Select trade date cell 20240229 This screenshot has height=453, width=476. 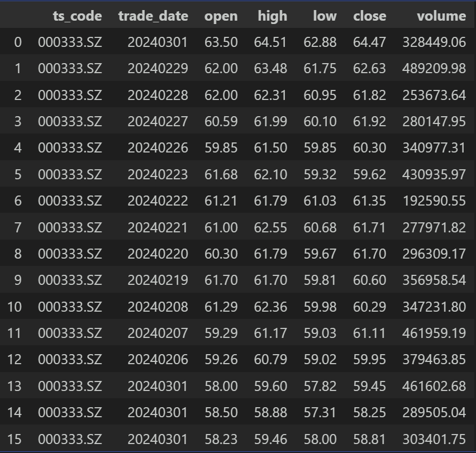pyautogui.click(x=158, y=69)
